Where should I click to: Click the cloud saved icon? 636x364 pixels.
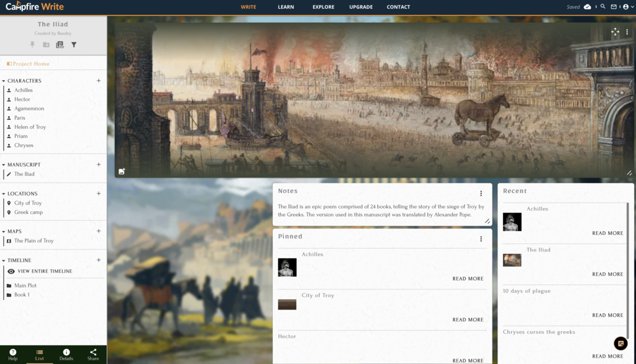point(587,7)
